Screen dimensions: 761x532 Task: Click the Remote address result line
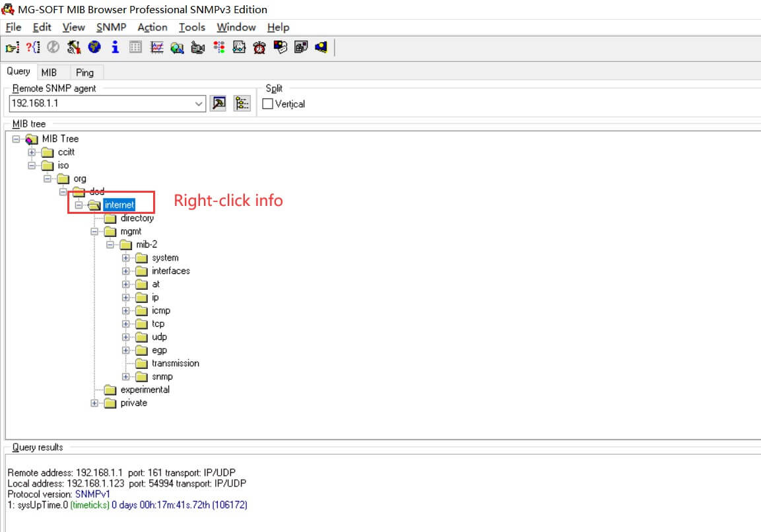pos(121,473)
